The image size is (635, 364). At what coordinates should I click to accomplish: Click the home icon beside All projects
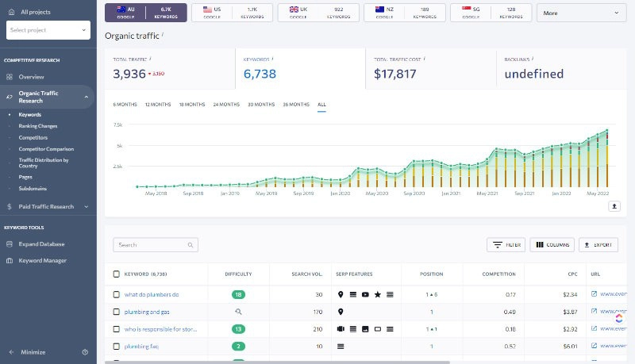[11, 12]
